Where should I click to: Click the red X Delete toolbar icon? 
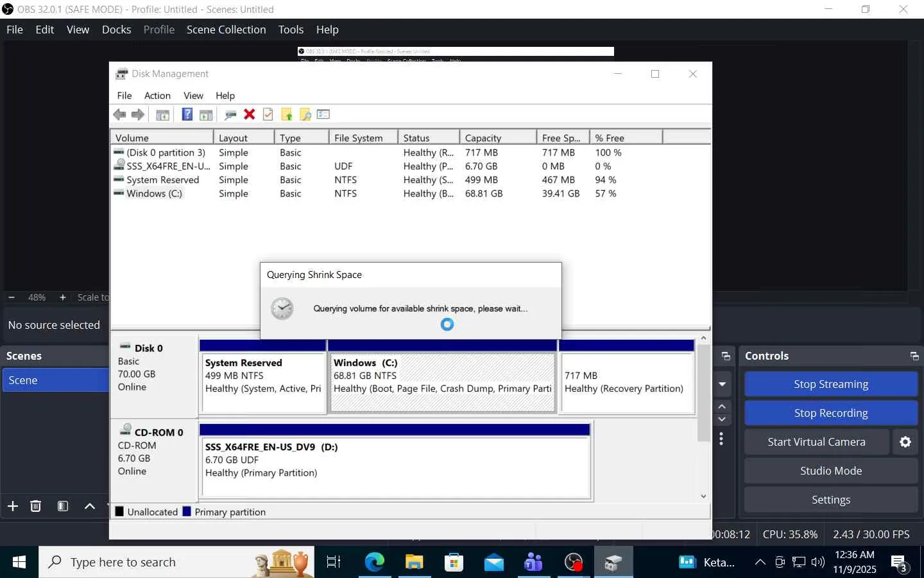click(x=250, y=114)
